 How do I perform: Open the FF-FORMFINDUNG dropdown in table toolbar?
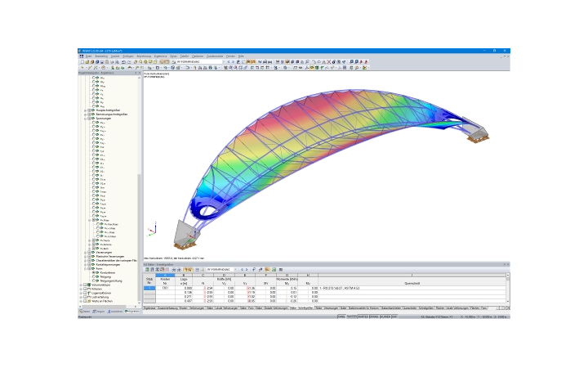(x=235, y=270)
